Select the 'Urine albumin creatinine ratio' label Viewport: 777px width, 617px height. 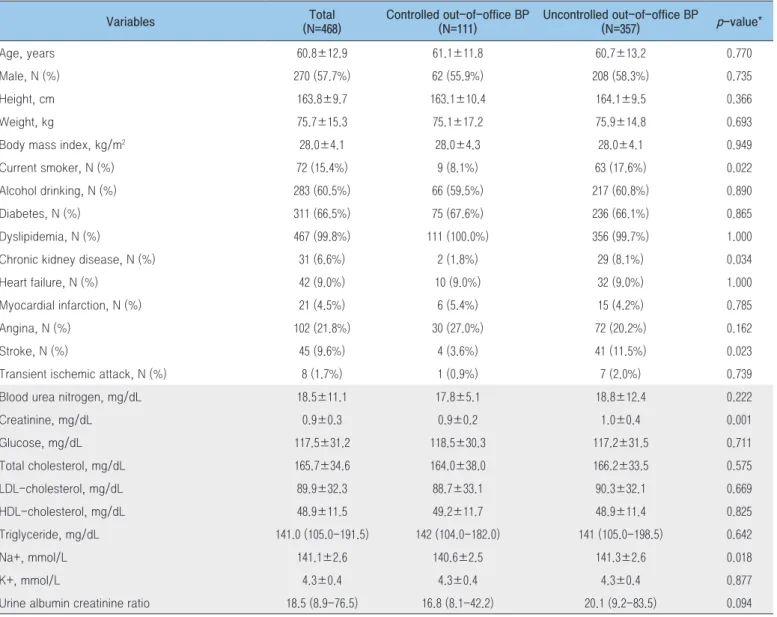[75, 604]
